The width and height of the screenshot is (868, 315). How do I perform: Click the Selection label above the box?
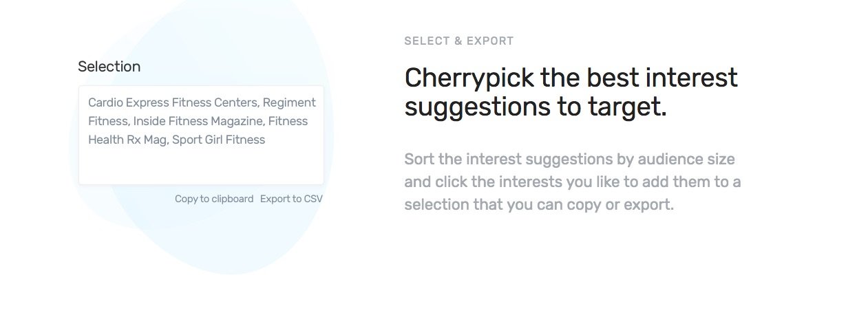click(x=109, y=67)
